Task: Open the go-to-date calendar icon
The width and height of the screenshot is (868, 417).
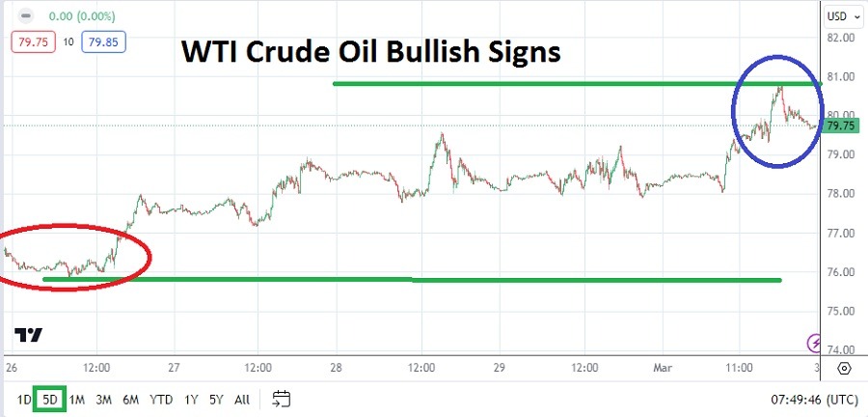Action: coord(282,399)
